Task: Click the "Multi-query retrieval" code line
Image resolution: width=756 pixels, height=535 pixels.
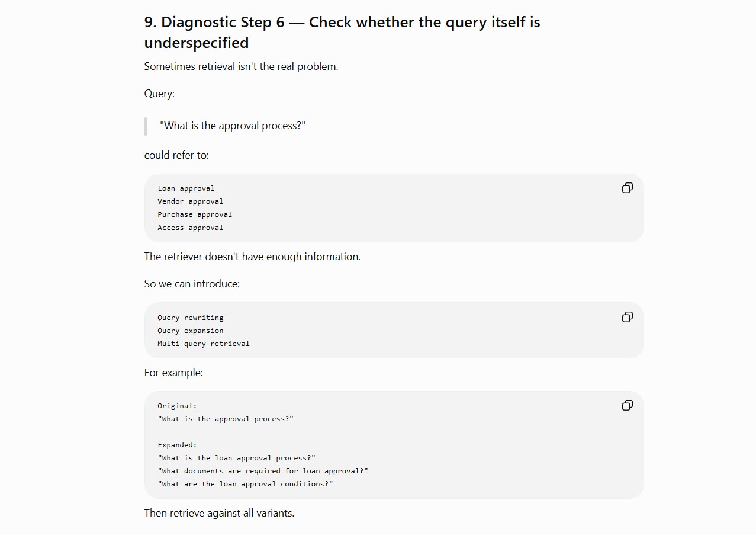Action: (204, 344)
